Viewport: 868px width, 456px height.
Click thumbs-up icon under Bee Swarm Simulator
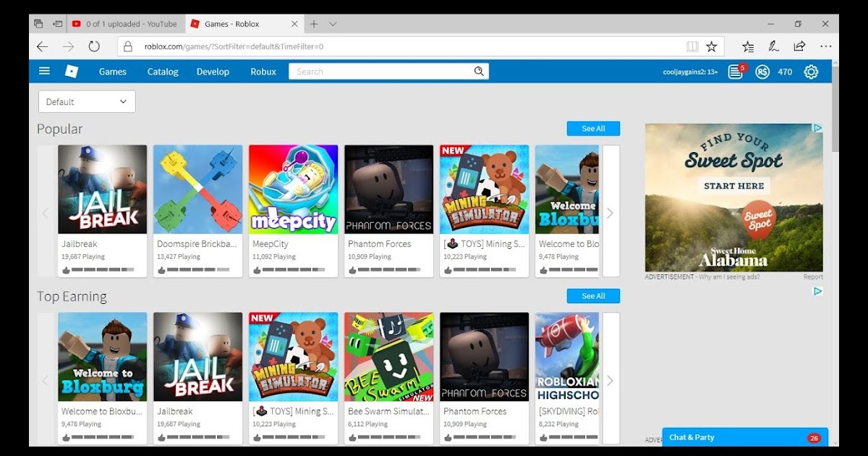point(352,437)
